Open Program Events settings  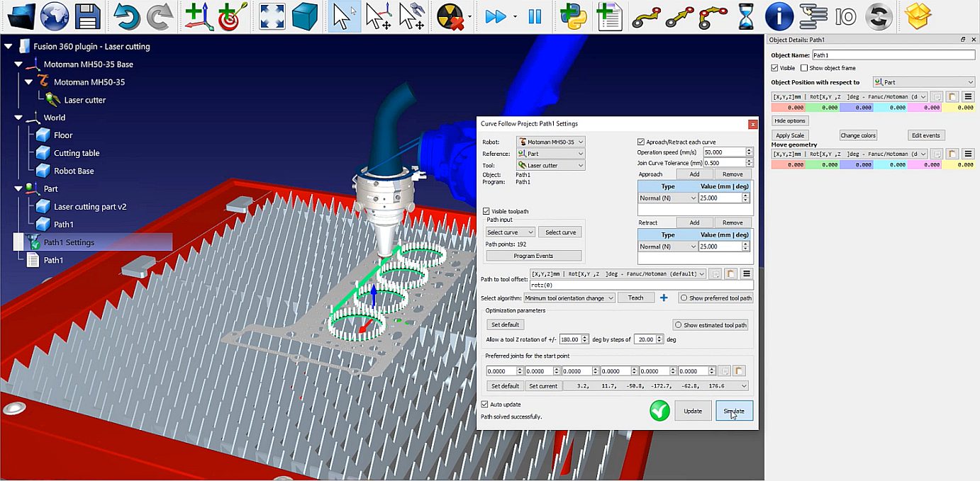click(x=533, y=255)
